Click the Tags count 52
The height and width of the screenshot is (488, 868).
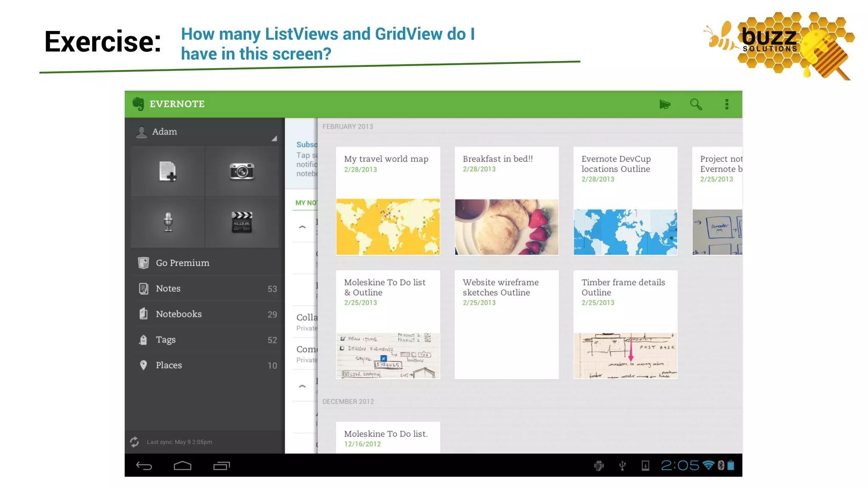pos(272,340)
